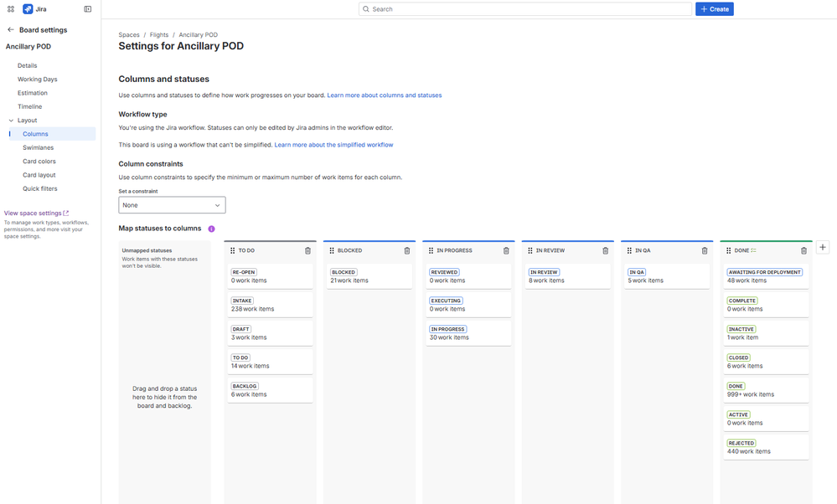Go back using Board settings arrow

tap(11, 30)
